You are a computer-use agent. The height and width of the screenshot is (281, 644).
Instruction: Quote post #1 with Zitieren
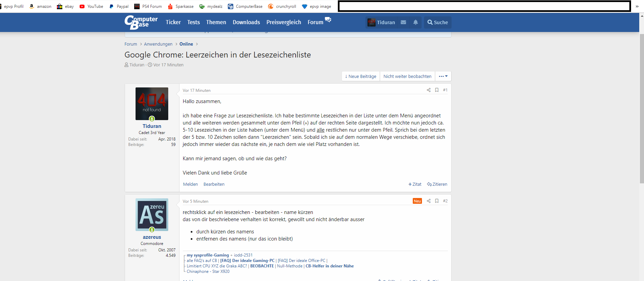click(437, 184)
